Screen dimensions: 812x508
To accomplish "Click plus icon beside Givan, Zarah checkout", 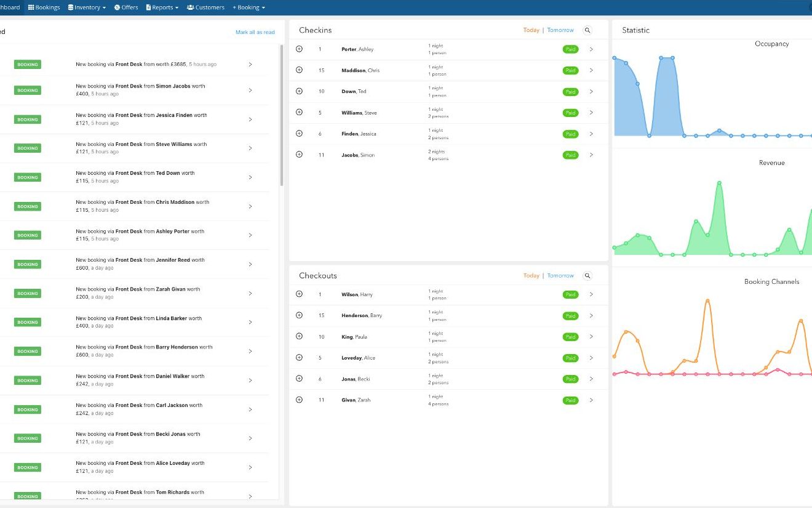I will 299,400.
